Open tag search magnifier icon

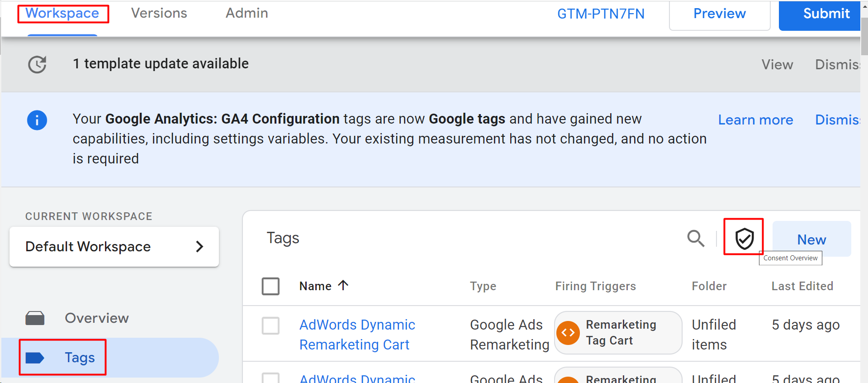696,238
